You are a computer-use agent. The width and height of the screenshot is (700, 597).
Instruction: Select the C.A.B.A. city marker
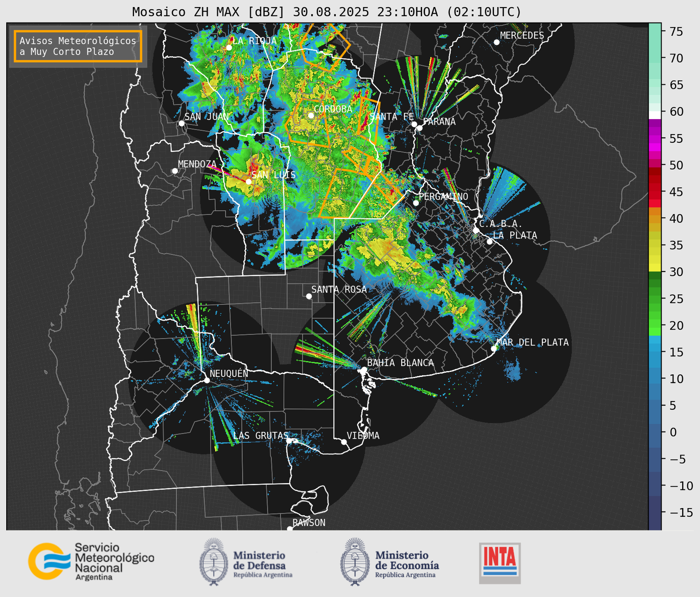pos(476,230)
